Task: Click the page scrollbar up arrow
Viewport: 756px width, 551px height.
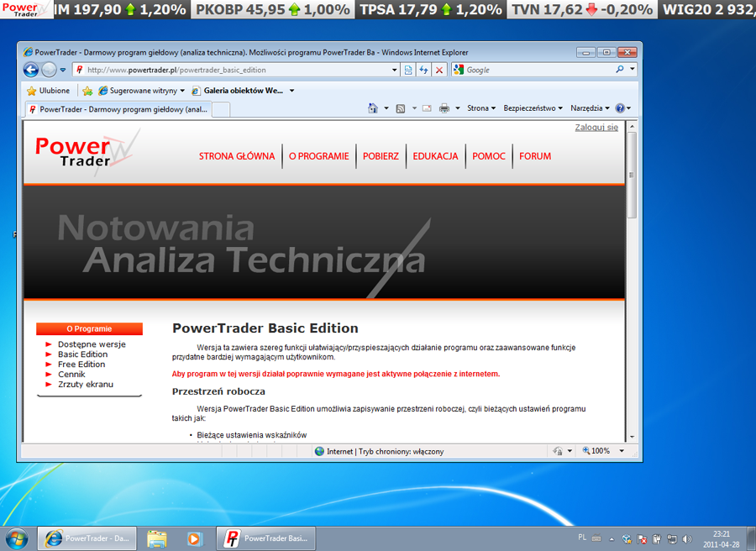Action: pyautogui.click(x=632, y=126)
